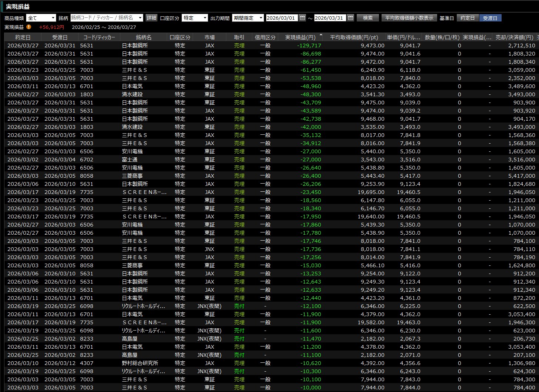Screen dimensions: 539x392
Task: Switch basis date to 受渡日
Action: [x=490, y=18]
